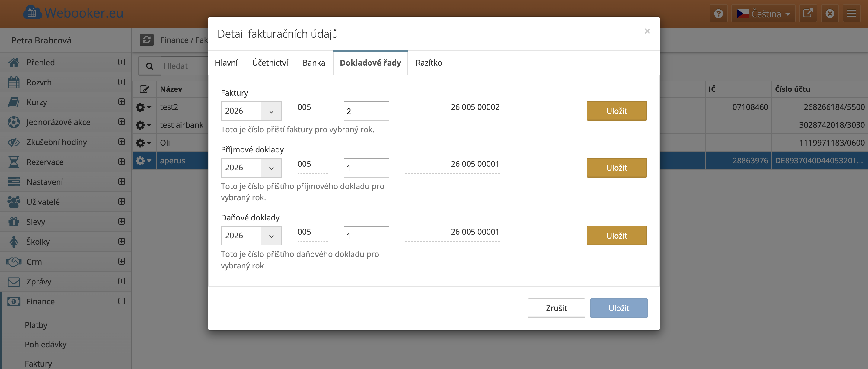Click Uložit button for Příjmové doklady
Image resolution: width=868 pixels, height=369 pixels.
coord(616,168)
